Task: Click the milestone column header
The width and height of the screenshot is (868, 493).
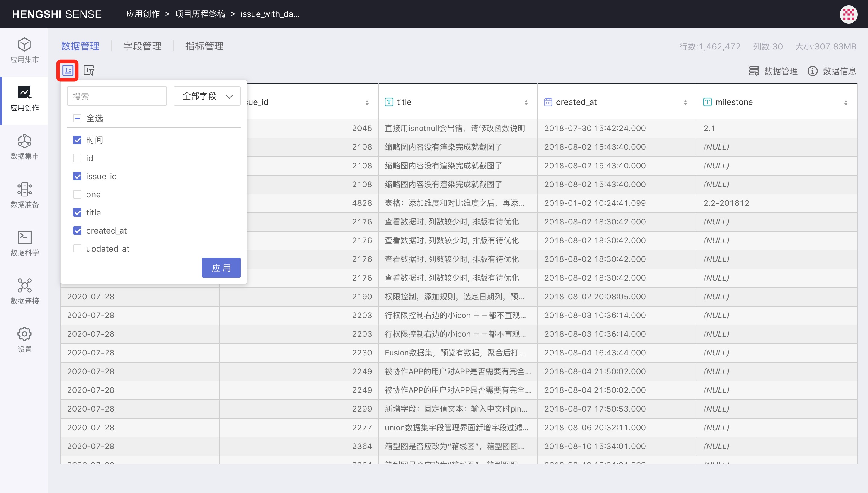Action: pyautogui.click(x=777, y=102)
